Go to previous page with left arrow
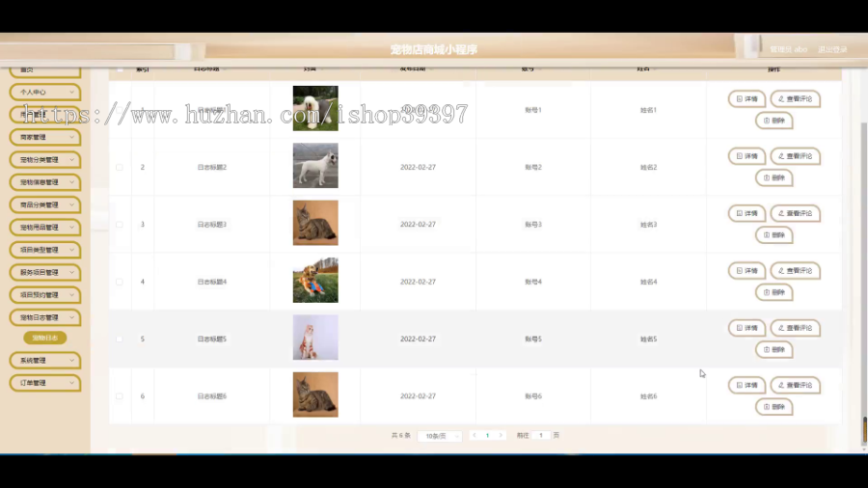 click(x=475, y=435)
